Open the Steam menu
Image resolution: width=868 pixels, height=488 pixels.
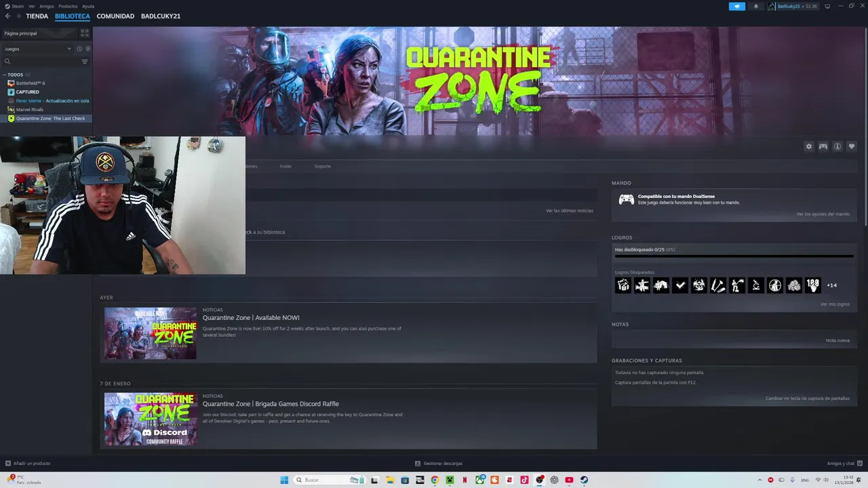15,6
